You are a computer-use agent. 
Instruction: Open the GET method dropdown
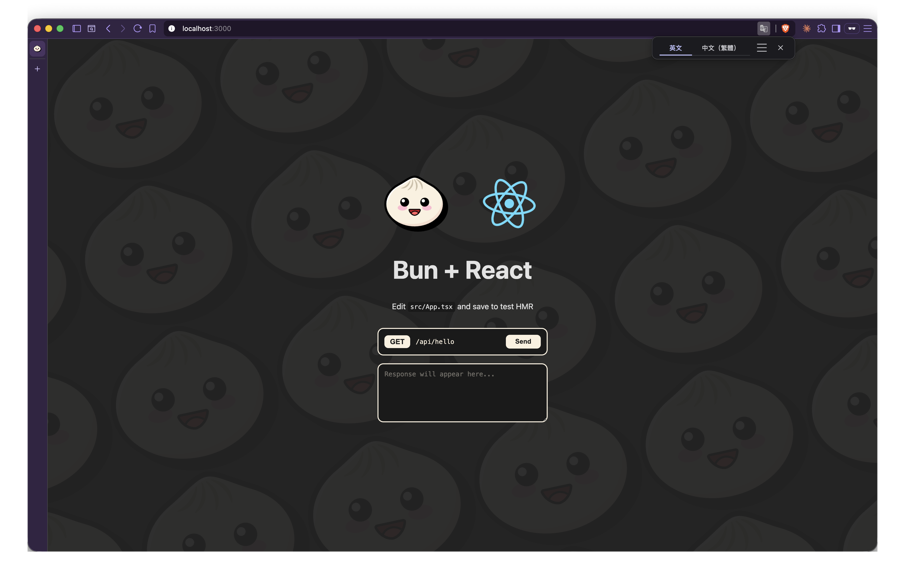point(397,342)
